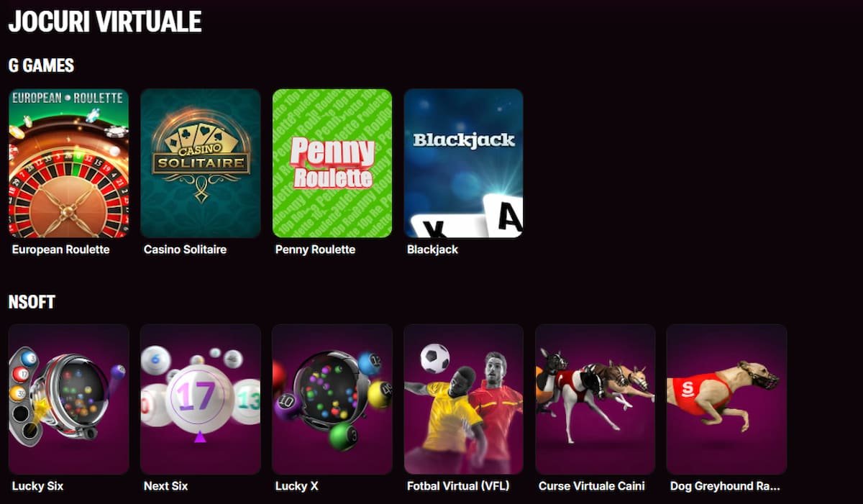
Task: Launch the Lucky X game tile
Action: pyautogui.click(x=332, y=399)
